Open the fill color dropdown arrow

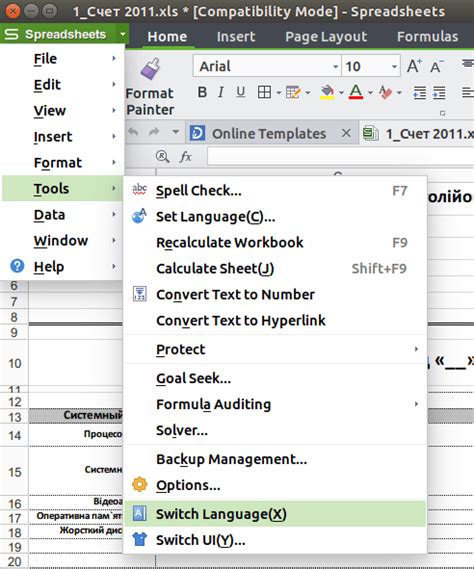tap(342, 93)
